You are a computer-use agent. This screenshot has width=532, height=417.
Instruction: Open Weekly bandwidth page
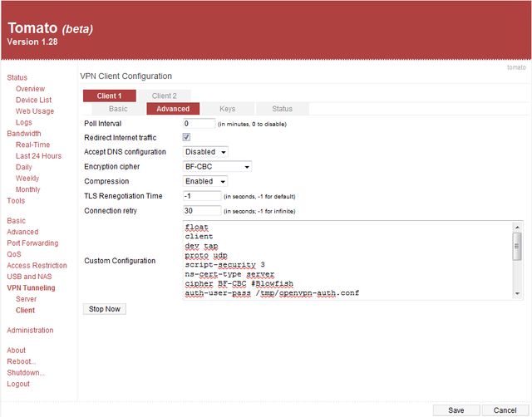[27, 179]
